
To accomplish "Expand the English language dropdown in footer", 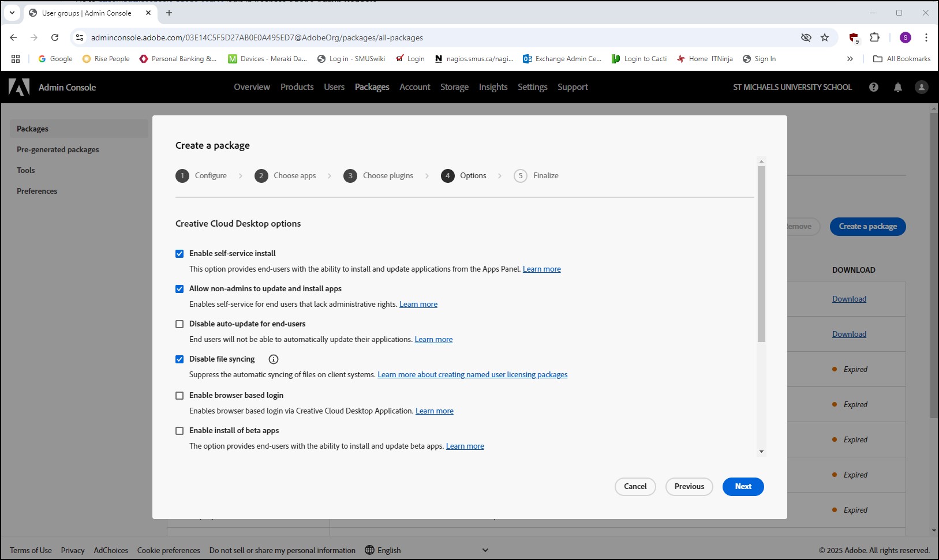I will [x=427, y=550].
